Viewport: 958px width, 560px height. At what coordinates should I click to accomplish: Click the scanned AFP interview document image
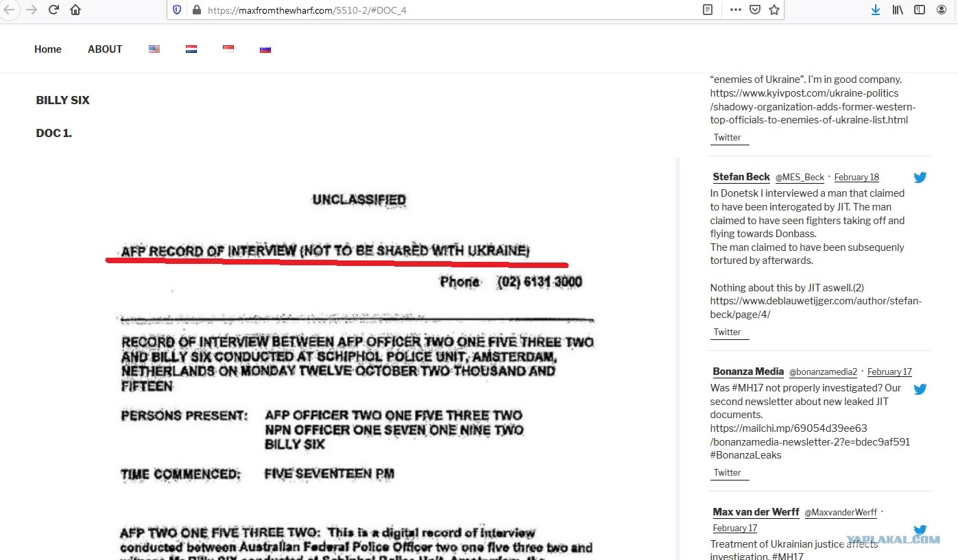click(x=357, y=359)
